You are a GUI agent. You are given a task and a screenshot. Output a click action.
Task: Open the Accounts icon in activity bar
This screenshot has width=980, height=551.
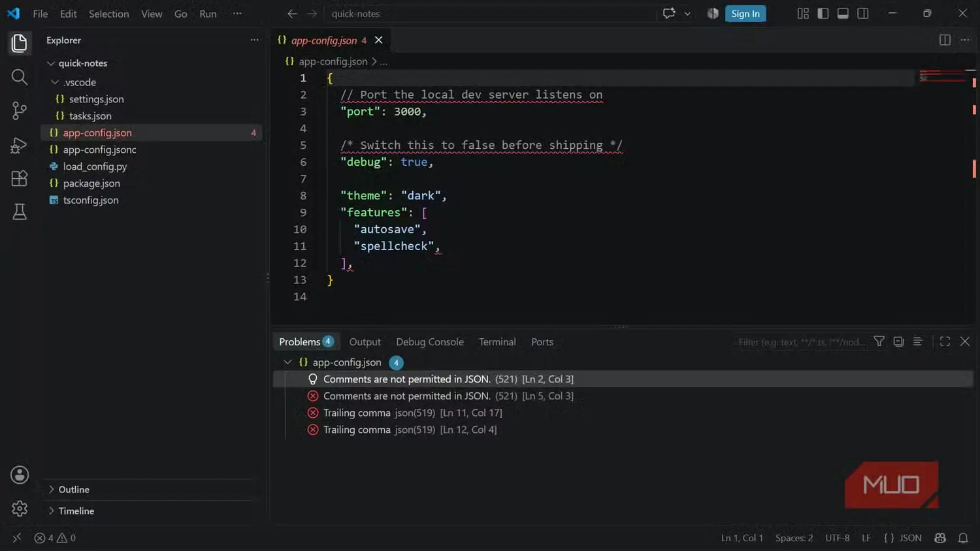click(20, 475)
